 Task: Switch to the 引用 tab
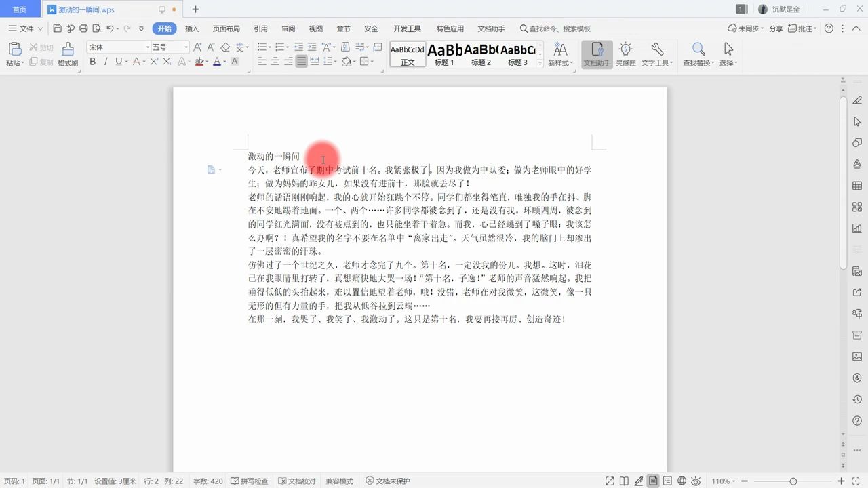pyautogui.click(x=260, y=28)
